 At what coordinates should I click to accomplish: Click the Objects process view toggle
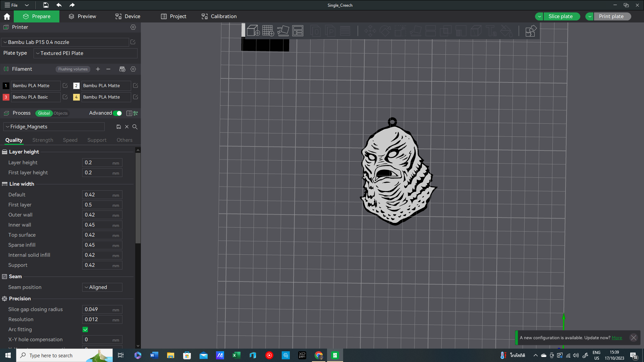point(61,113)
